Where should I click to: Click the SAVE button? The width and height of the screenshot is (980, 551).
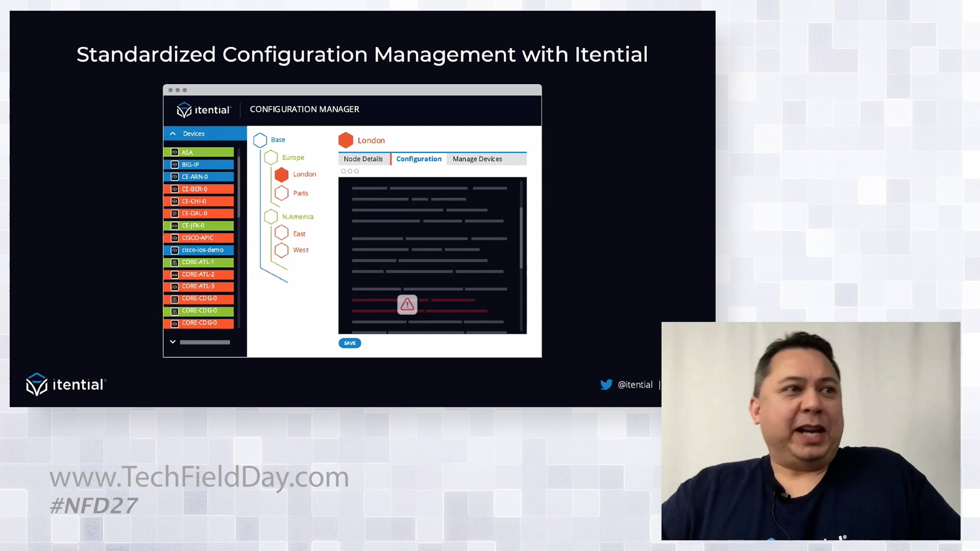tap(350, 343)
